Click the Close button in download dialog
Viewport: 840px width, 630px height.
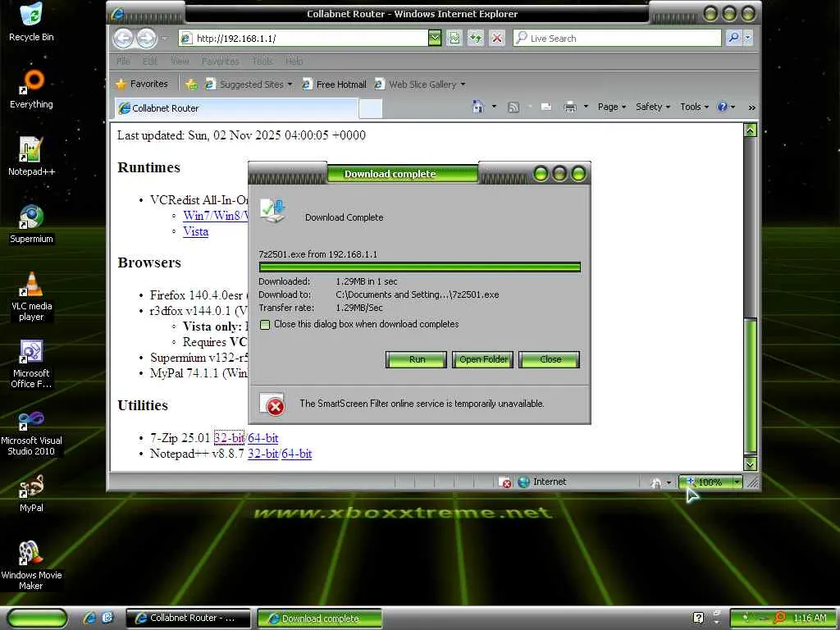(549, 359)
